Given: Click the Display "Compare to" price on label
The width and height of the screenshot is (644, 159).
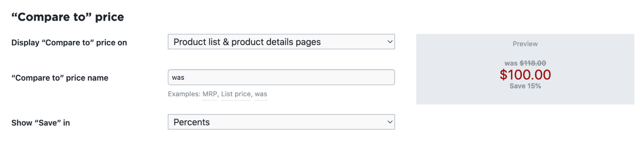Looking at the screenshot, I should [69, 43].
